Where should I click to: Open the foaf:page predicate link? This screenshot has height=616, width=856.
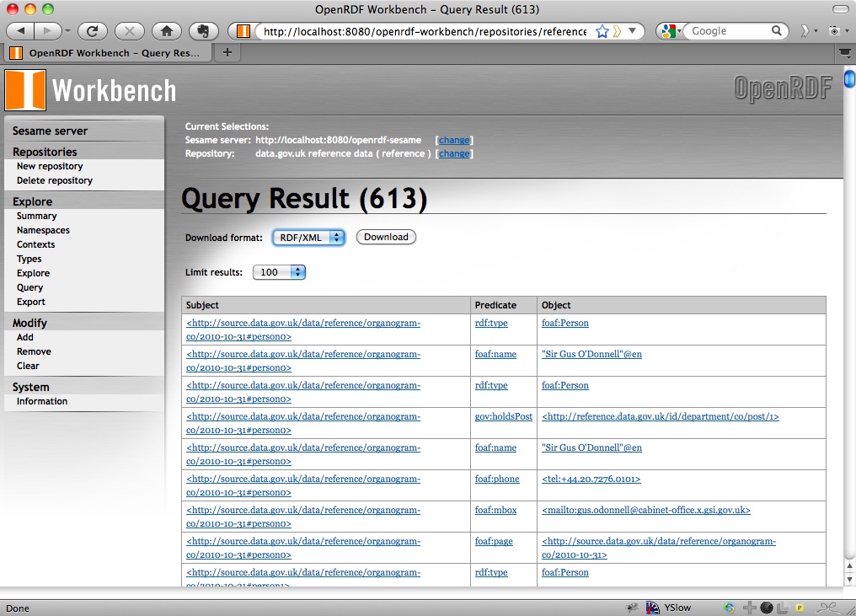point(494,541)
